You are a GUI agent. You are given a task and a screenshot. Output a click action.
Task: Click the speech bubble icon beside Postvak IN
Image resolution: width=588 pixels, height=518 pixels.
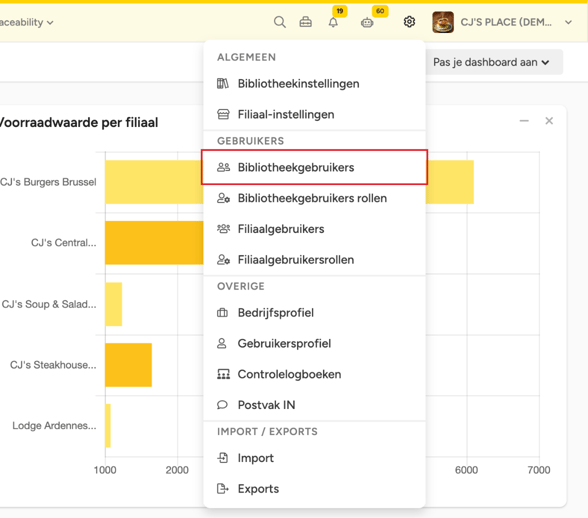click(x=222, y=405)
